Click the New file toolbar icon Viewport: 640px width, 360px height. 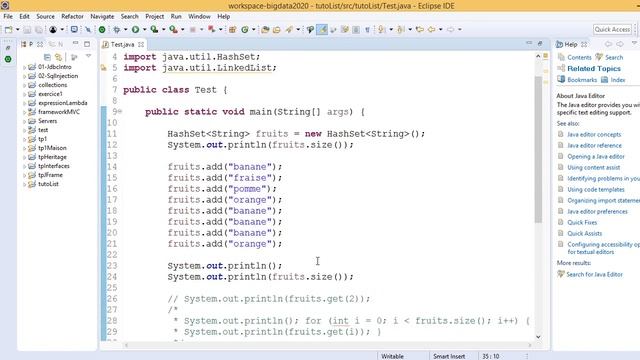point(9,29)
